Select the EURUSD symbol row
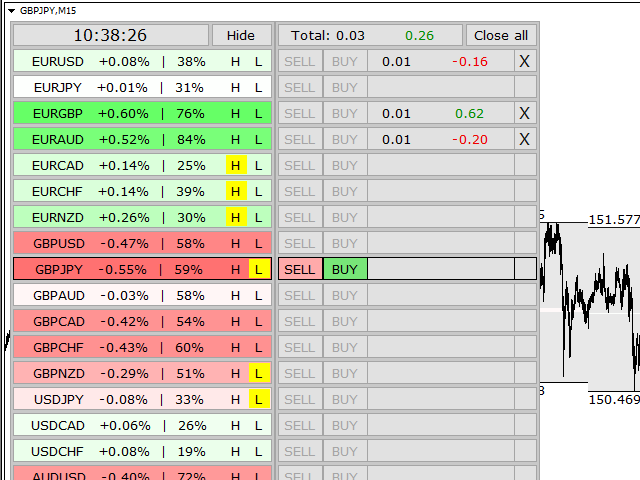640x480 pixels. click(58, 61)
